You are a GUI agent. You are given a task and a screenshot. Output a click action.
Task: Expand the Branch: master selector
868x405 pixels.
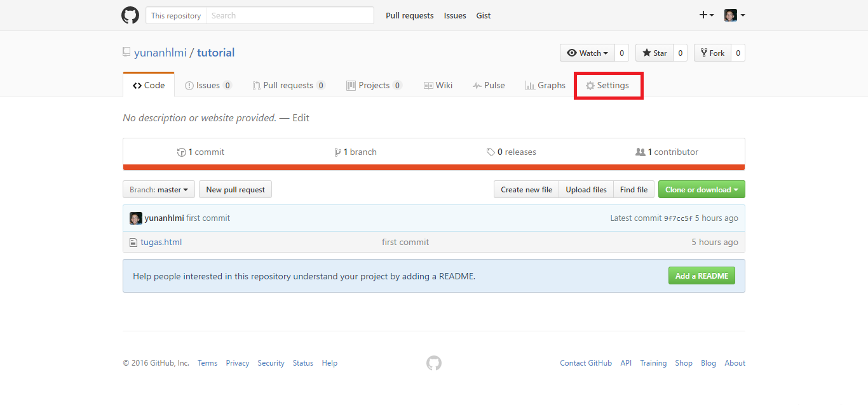[159, 189]
